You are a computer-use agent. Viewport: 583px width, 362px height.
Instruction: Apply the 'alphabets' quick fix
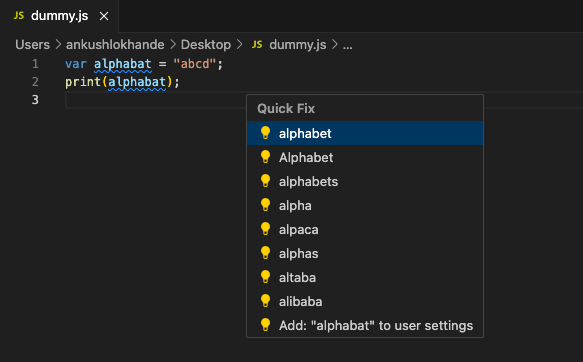(365, 181)
